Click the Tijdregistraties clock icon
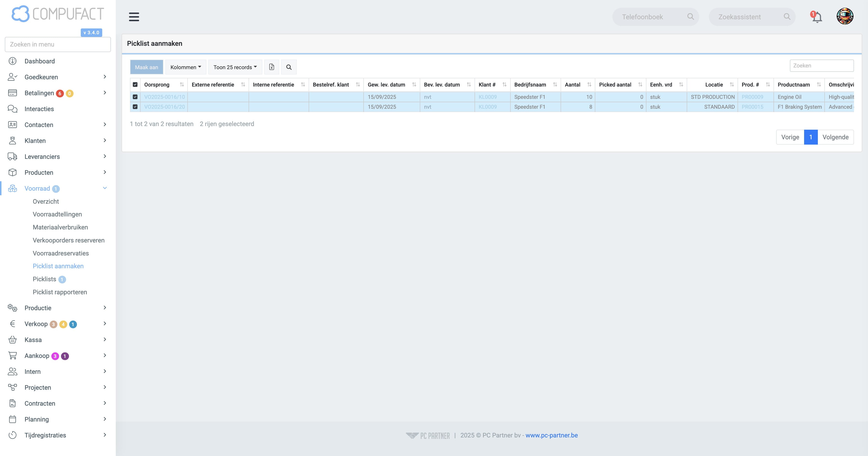868x456 pixels. 13,435
